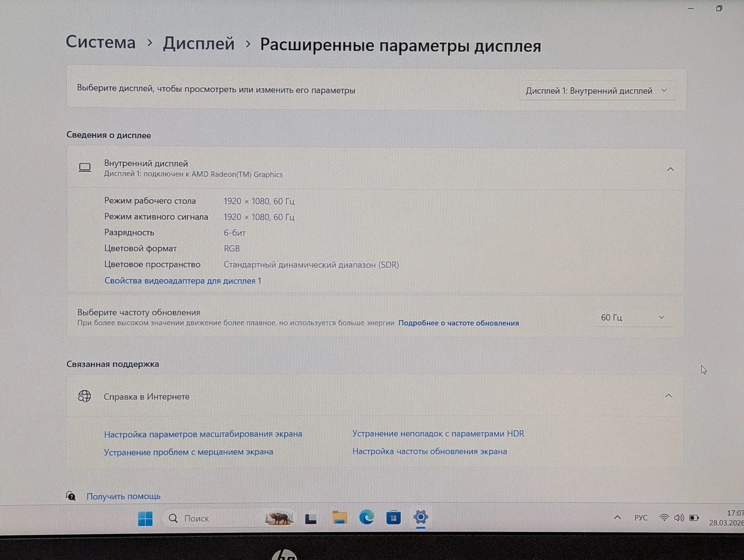Viewport: 744px width, 560px height.
Task: Launch Microsoft Edge from taskbar
Action: point(366,517)
